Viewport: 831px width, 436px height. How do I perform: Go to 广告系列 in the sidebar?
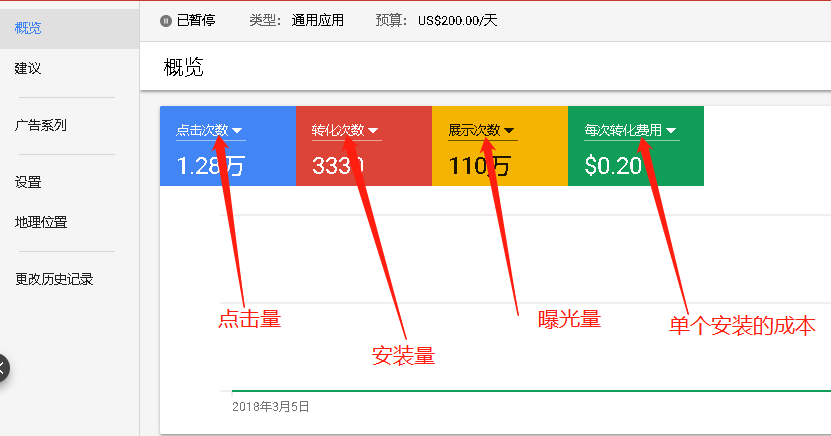pos(41,126)
